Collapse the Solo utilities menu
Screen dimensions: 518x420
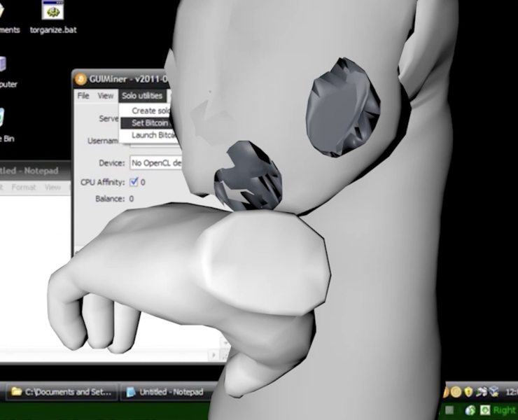(141, 96)
